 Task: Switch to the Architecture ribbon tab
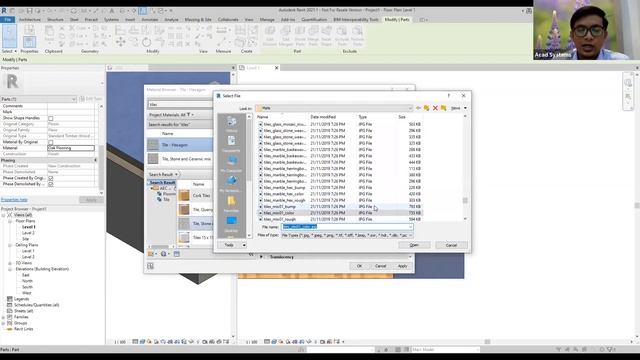[x=30, y=20]
